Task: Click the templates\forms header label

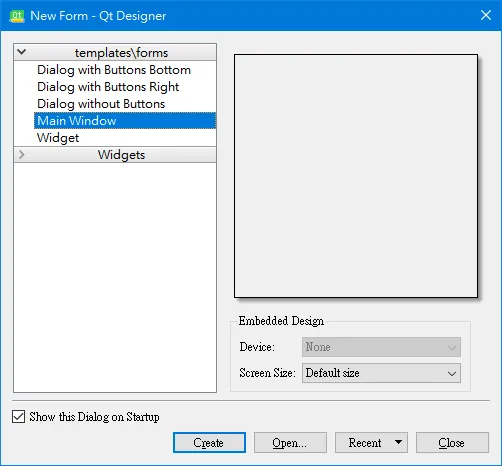Action: (121, 53)
